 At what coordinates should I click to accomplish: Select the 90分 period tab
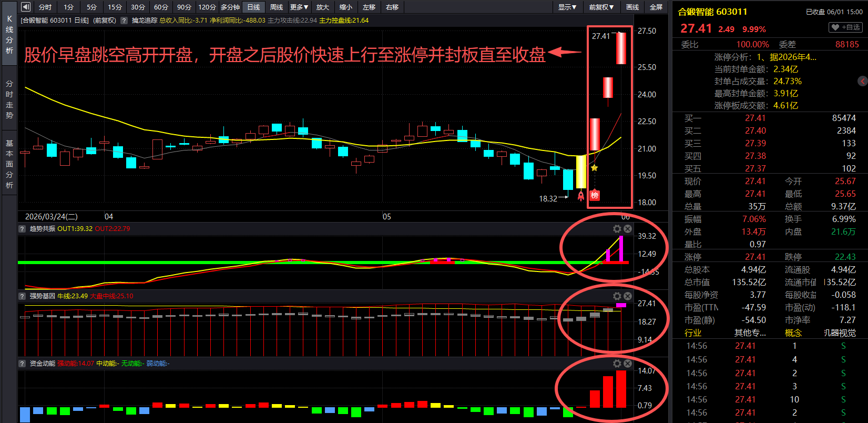184,7
